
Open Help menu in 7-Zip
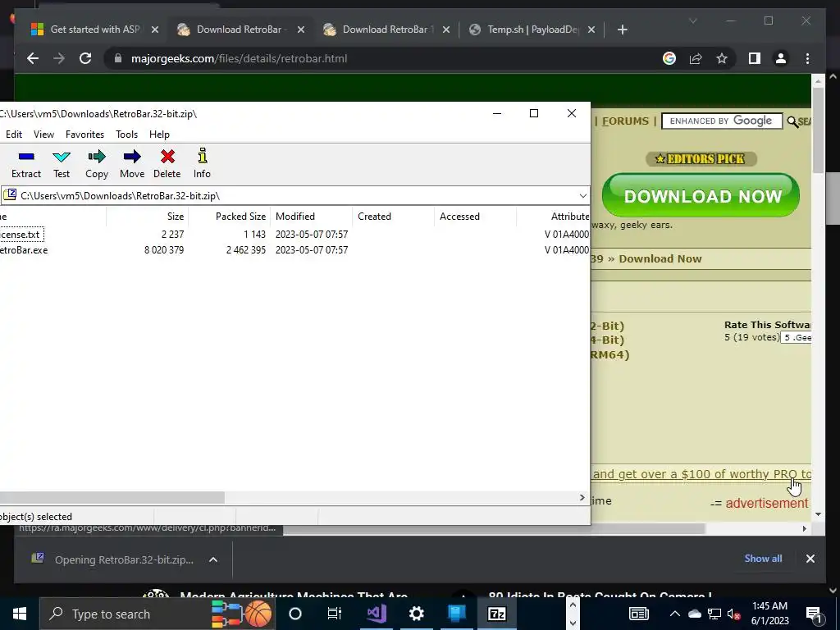pyautogui.click(x=159, y=135)
